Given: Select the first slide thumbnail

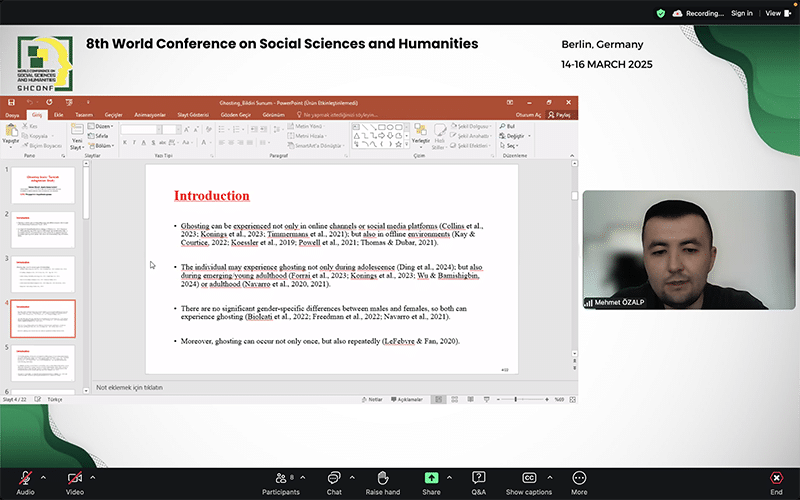Looking at the screenshot, I should click(x=42, y=186).
